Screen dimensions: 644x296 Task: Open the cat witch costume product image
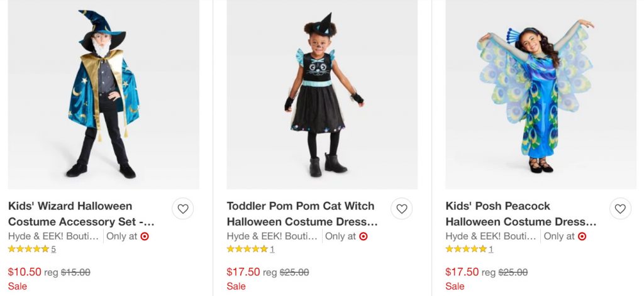(x=322, y=94)
